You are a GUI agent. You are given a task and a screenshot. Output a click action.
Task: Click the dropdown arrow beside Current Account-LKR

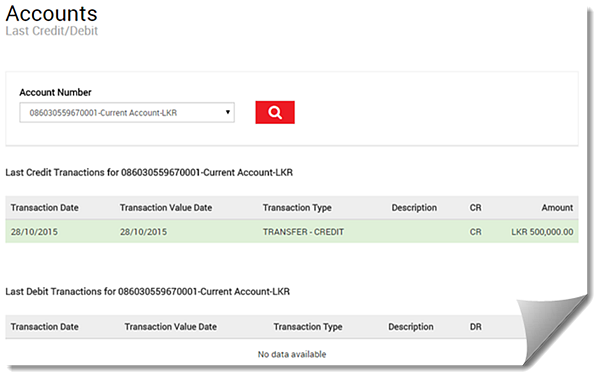pyautogui.click(x=228, y=112)
